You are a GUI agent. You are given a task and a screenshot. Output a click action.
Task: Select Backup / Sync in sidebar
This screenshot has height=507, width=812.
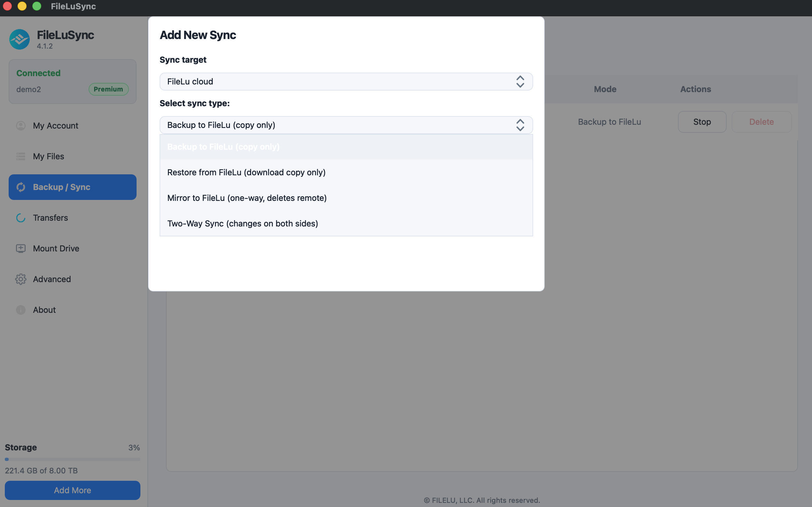coord(72,187)
